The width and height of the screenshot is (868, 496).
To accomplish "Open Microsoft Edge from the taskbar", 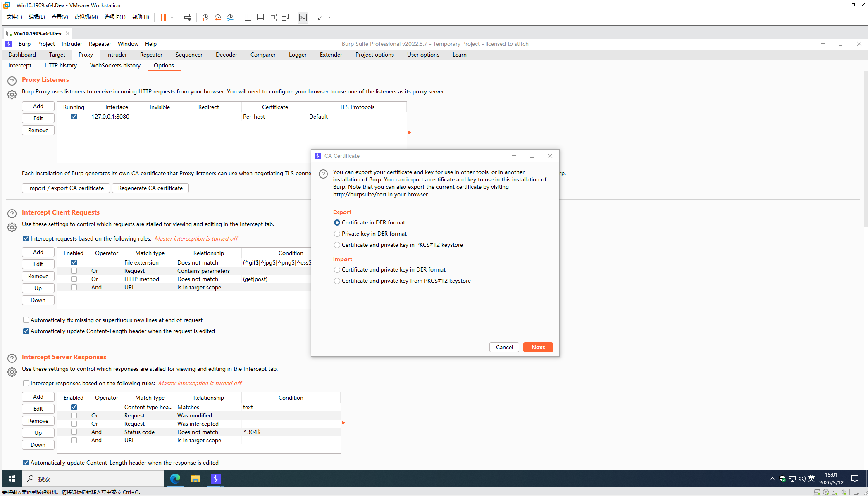I will click(175, 479).
